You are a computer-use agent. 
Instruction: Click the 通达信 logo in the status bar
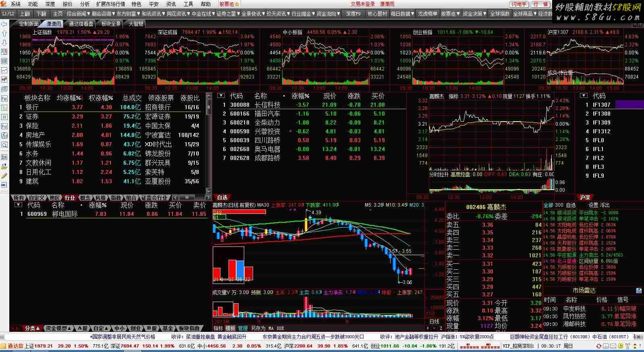pos(12,346)
